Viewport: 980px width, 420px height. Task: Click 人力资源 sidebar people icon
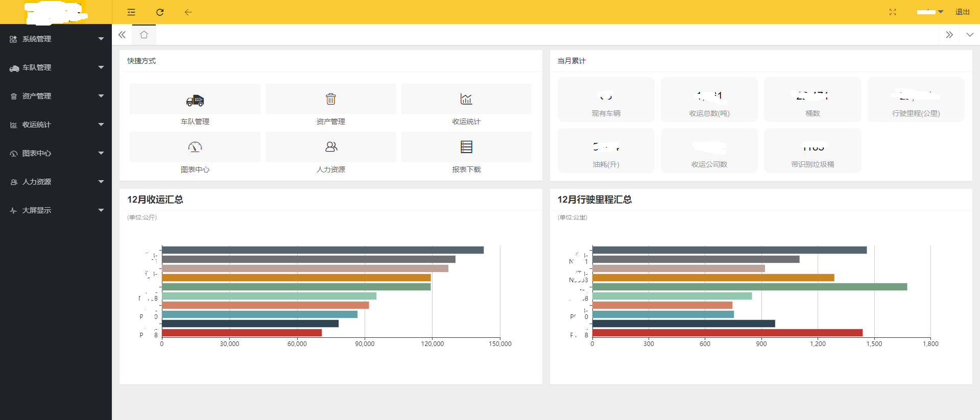[14, 182]
